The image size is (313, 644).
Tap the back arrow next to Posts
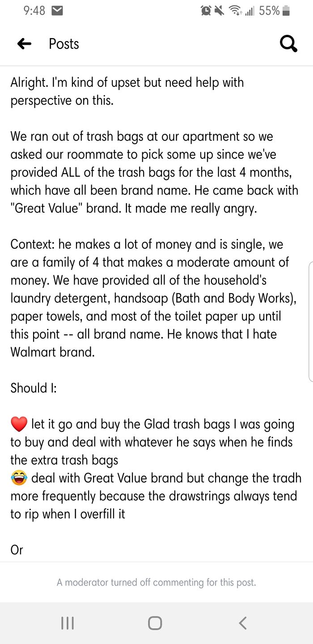coord(24,43)
